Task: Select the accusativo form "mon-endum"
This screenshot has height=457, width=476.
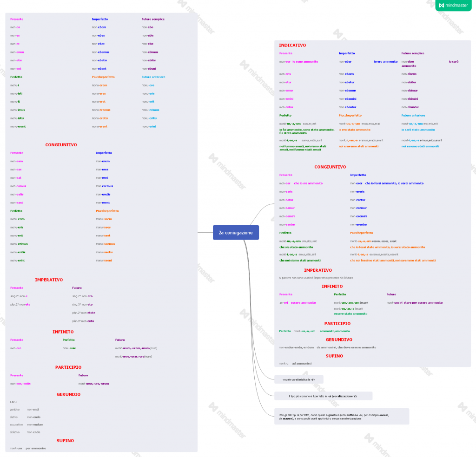Action: click(35, 424)
